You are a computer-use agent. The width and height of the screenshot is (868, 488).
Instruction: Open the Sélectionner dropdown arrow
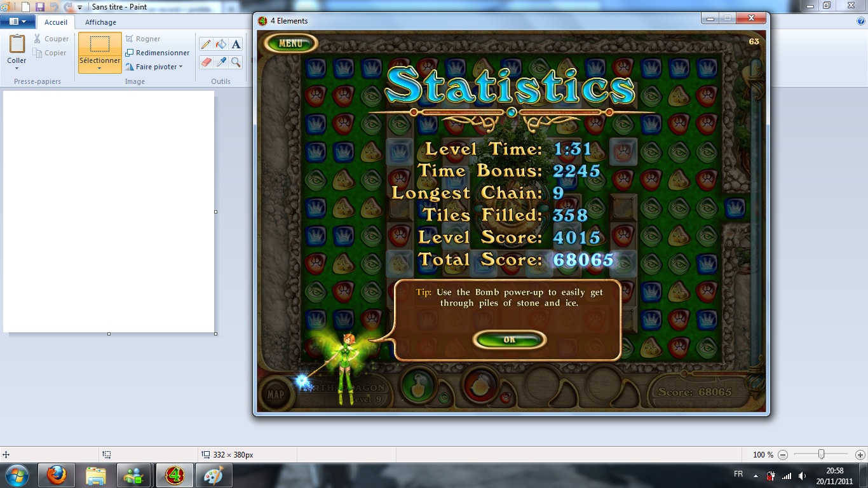pos(100,68)
